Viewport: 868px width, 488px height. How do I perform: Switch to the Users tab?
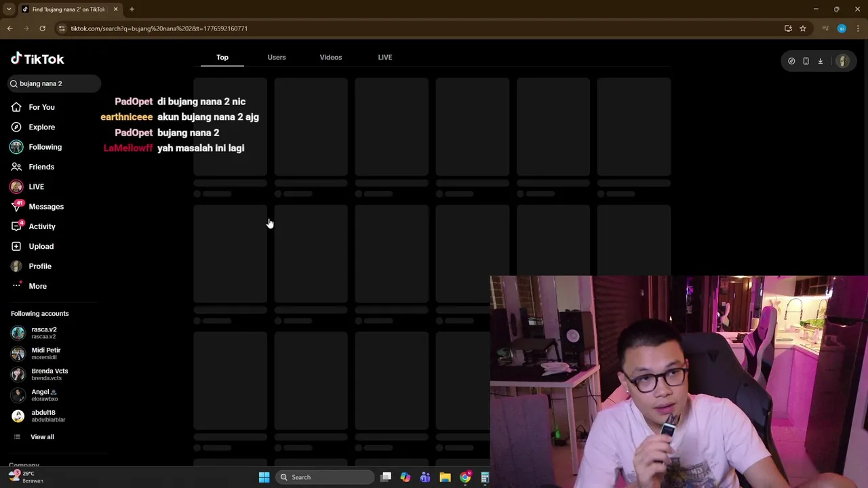277,57
